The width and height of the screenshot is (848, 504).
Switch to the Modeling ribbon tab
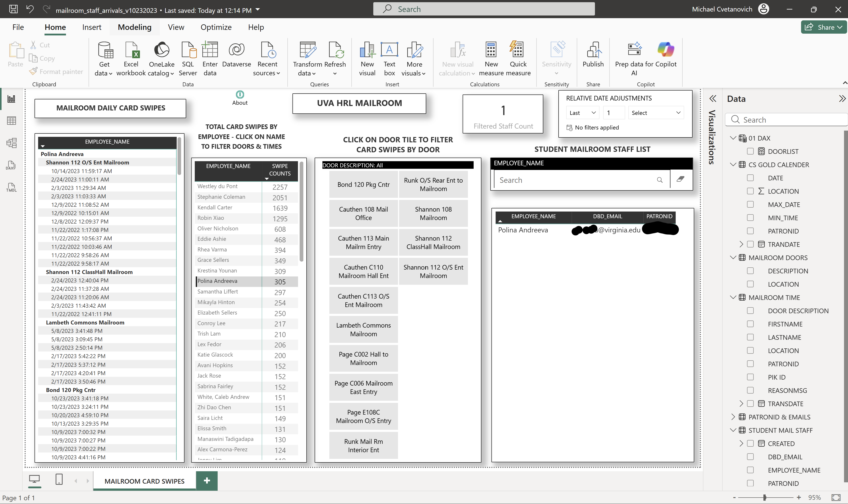[x=135, y=27]
